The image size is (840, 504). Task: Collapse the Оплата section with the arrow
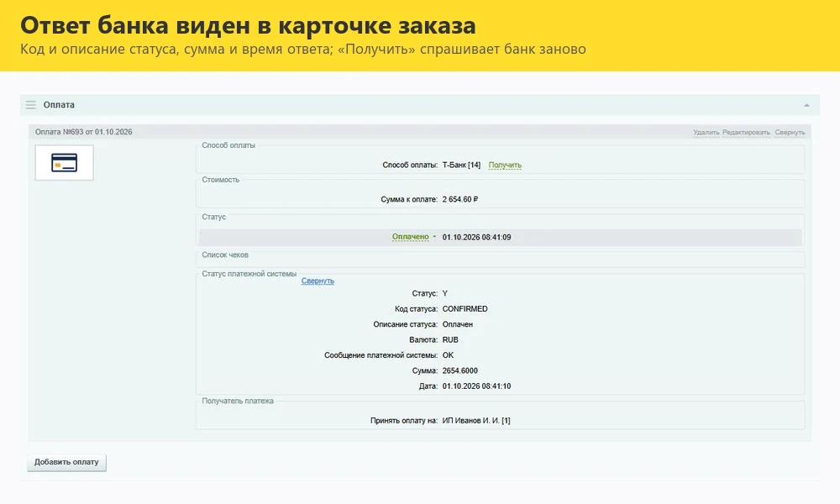[806, 106]
